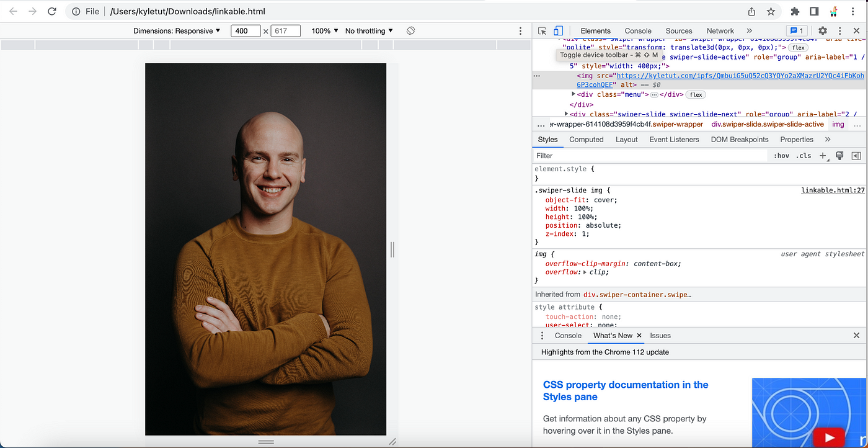Edit the viewport width field 400
The image size is (868, 448).
click(x=246, y=30)
